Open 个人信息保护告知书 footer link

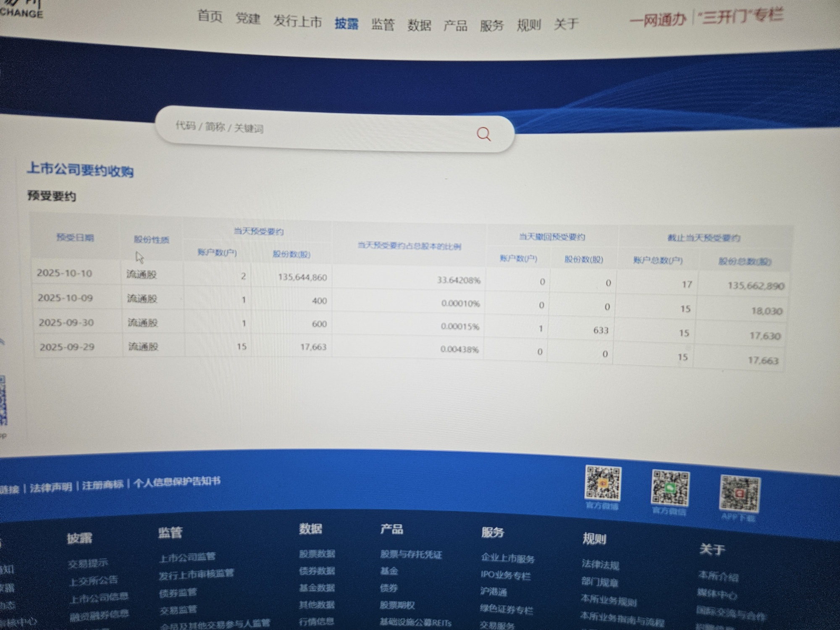coord(177,482)
